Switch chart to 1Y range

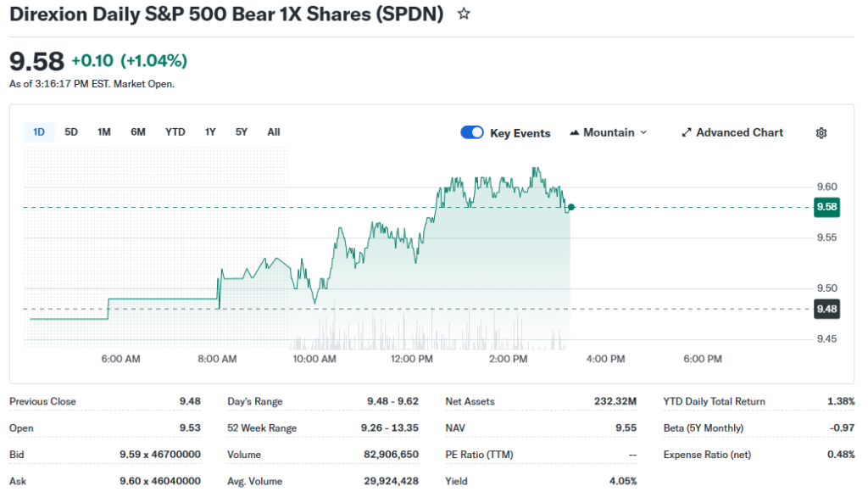coord(210,131)
